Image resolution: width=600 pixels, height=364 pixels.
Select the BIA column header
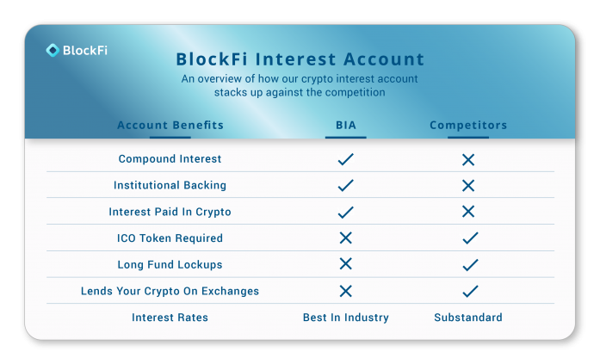[346, 125]
